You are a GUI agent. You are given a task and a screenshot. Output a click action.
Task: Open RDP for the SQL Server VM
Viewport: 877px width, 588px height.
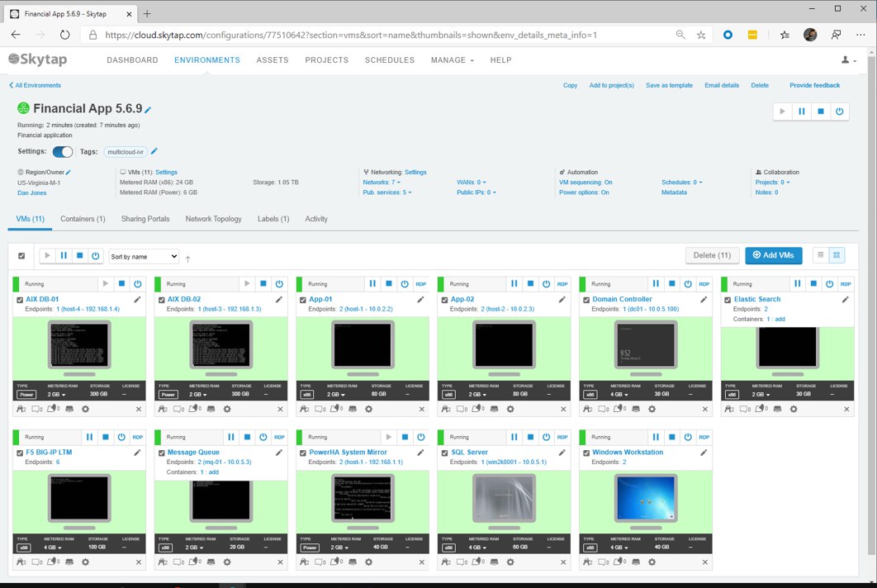[562, 437]
